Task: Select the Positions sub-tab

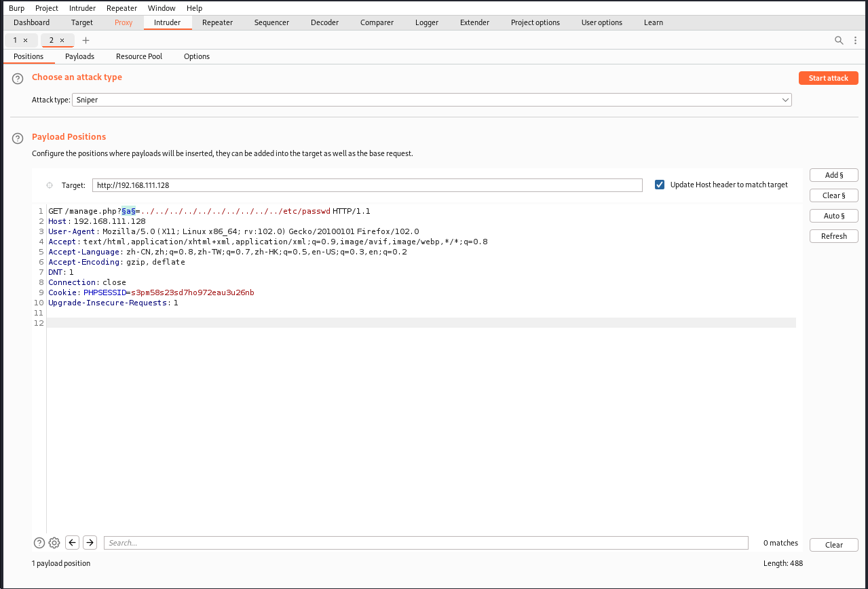Action: (x=29, y=56)
